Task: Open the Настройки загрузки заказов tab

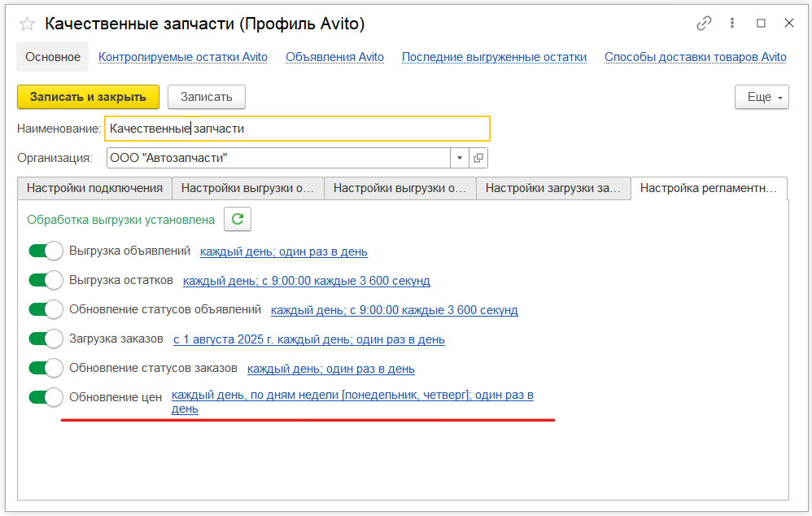Action: point(552,188)
